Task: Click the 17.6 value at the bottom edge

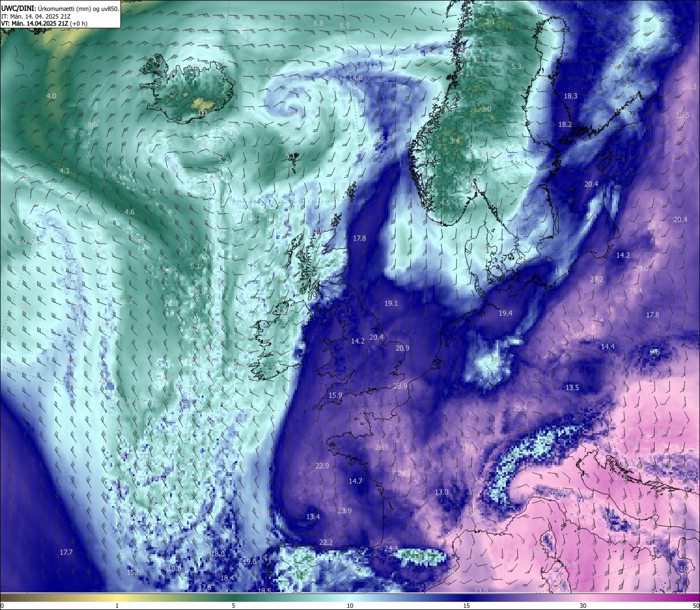Action: tap(205, 587)
